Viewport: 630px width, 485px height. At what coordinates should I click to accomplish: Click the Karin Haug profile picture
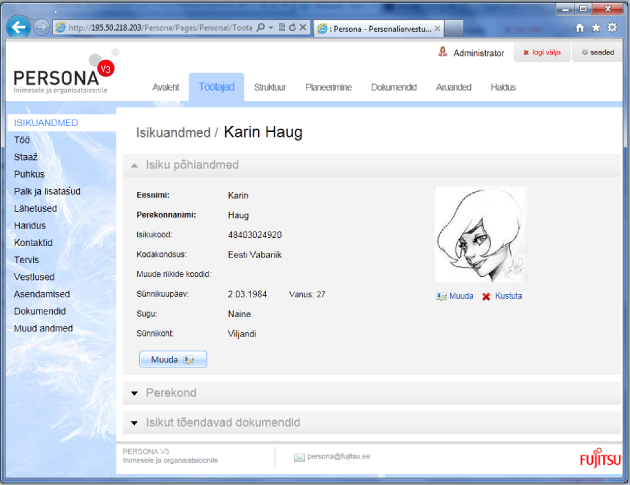click(479, 236)
